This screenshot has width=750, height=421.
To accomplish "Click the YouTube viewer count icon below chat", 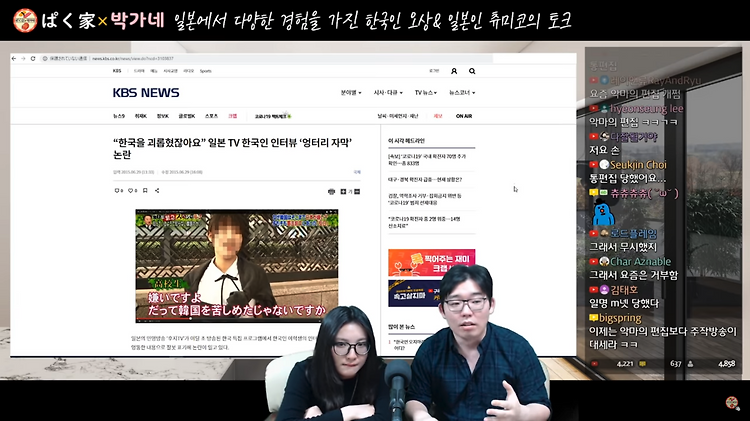I will point(595,364).
